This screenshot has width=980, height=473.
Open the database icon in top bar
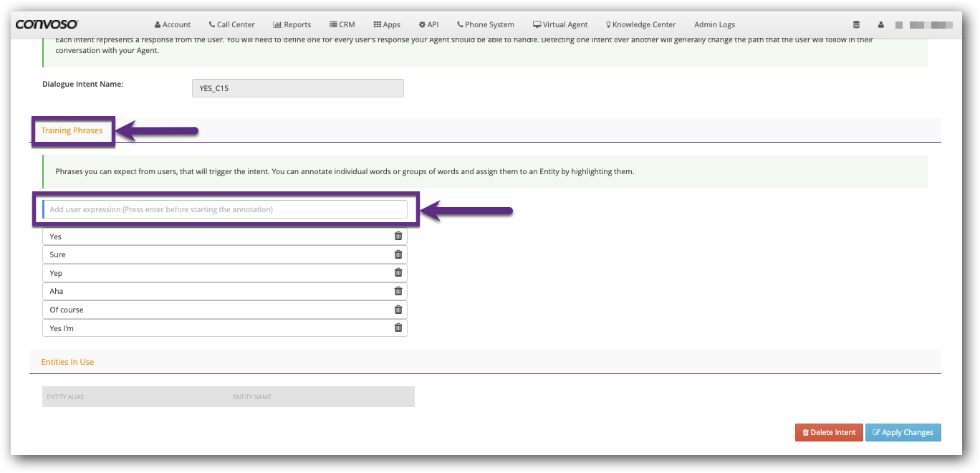click(856, 24)
